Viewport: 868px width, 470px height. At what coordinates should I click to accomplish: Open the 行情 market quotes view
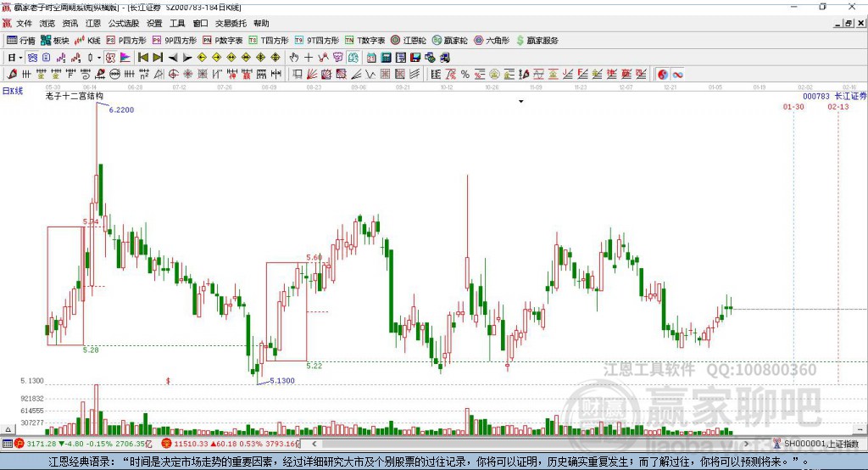(20, 41)
